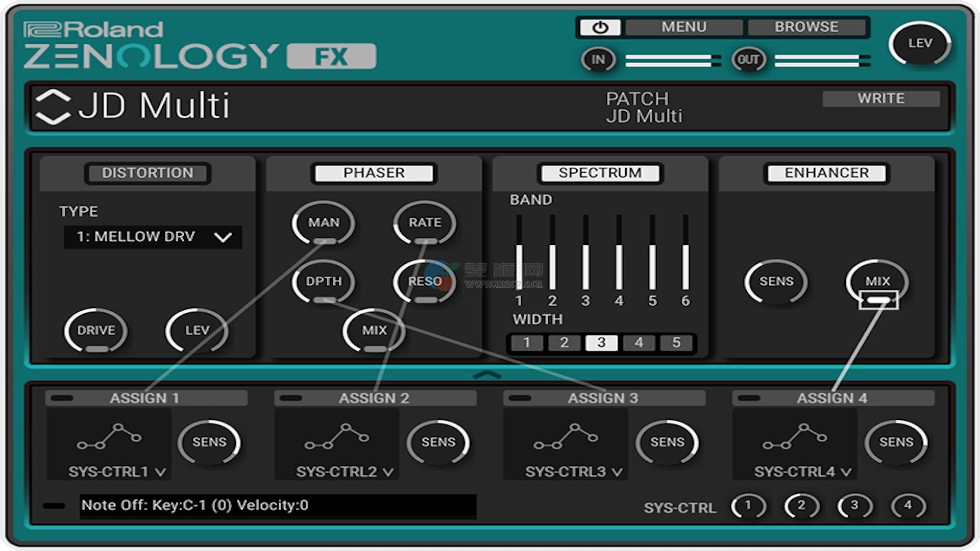Click the ASSIGN 1 modulation source graph icon
This screenshot has width=980, height=551.
[x=109, y=437]
